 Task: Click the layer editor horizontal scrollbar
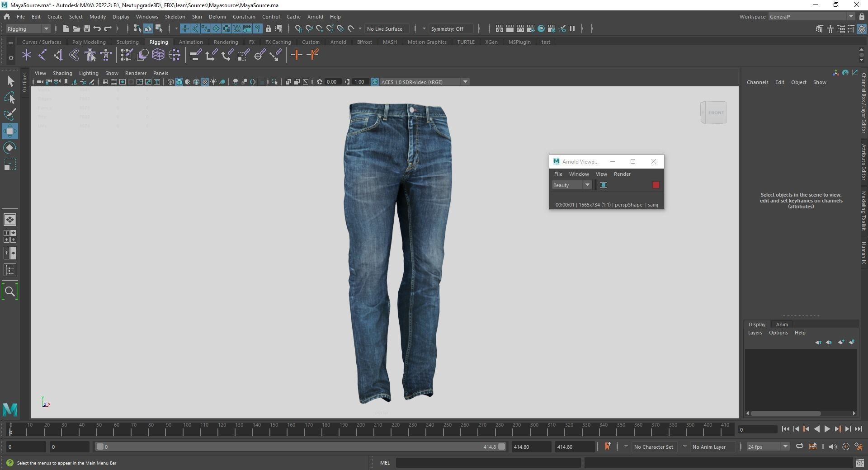pyautogui.click(x=786, y=414)
